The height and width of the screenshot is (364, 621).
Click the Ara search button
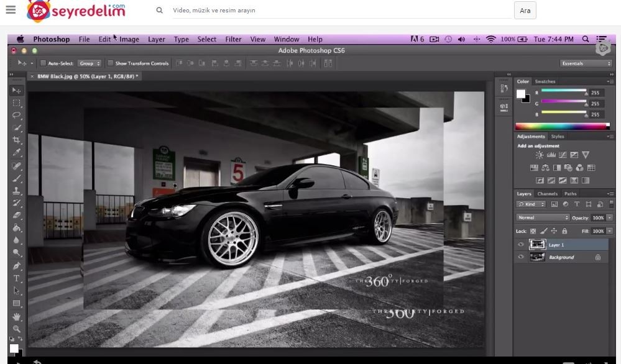[x=525, y=10]
